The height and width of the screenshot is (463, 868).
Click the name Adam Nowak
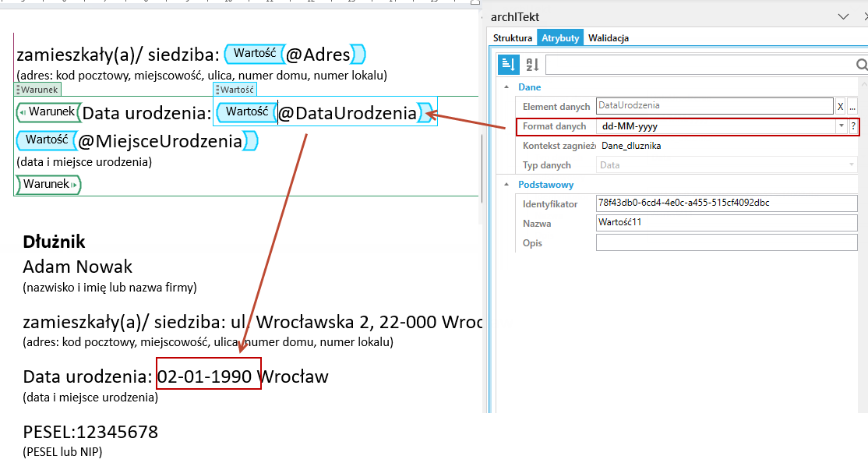point(77,267)
